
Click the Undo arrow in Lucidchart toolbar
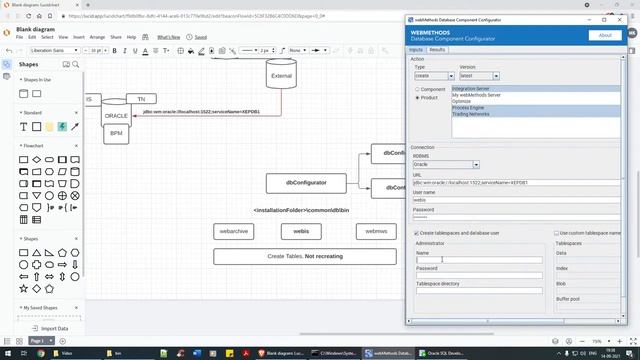click(x=9, y=51)
